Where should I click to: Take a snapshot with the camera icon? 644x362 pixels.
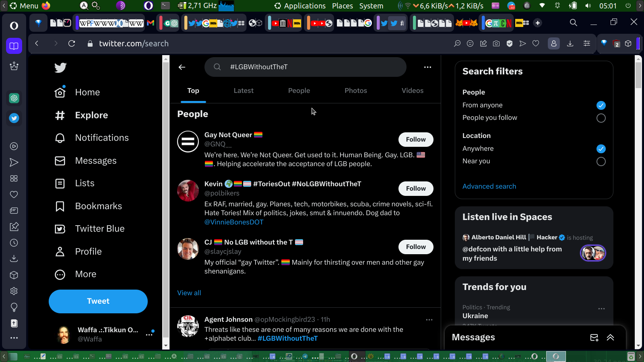pos(496,43)
